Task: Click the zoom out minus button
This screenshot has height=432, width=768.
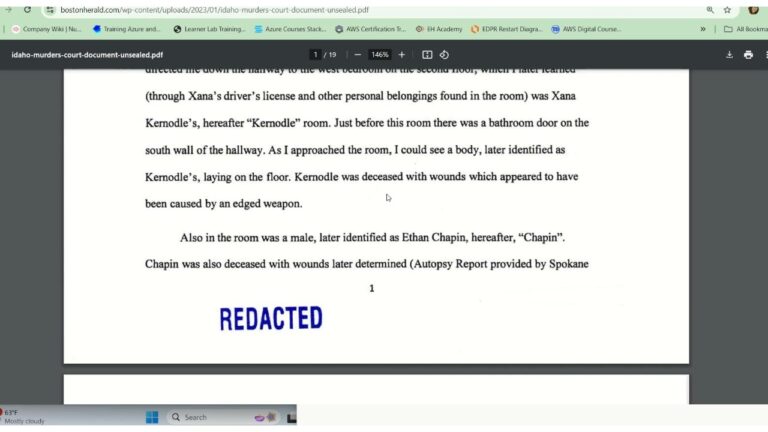Action: [x=357, y=55]
